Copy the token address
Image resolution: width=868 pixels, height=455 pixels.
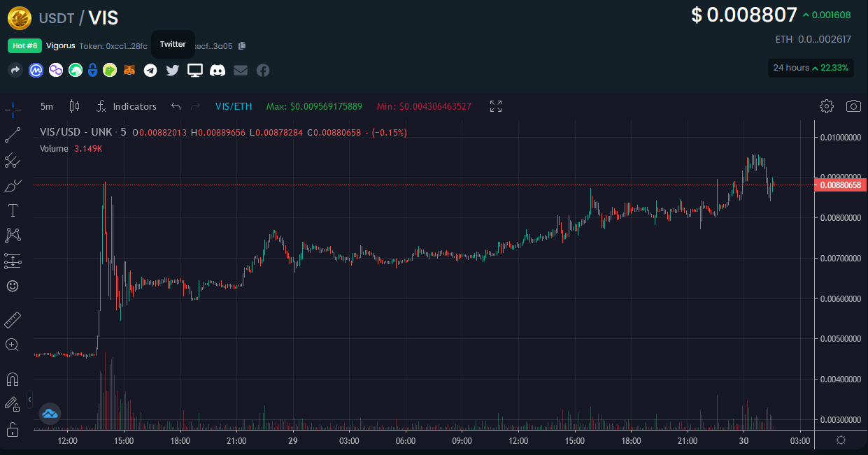pyautogui.click(x=242, y=46)
